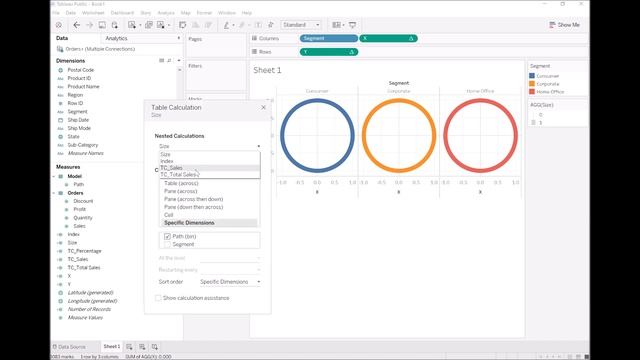Open the Data Source tab

(x=69, y=347)
